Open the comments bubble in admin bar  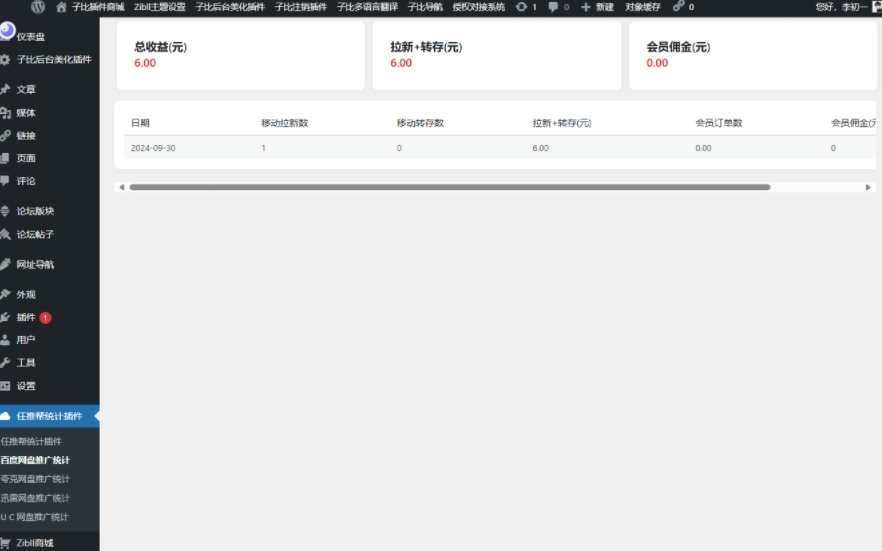pyautogui.click(x=554, y=7)
